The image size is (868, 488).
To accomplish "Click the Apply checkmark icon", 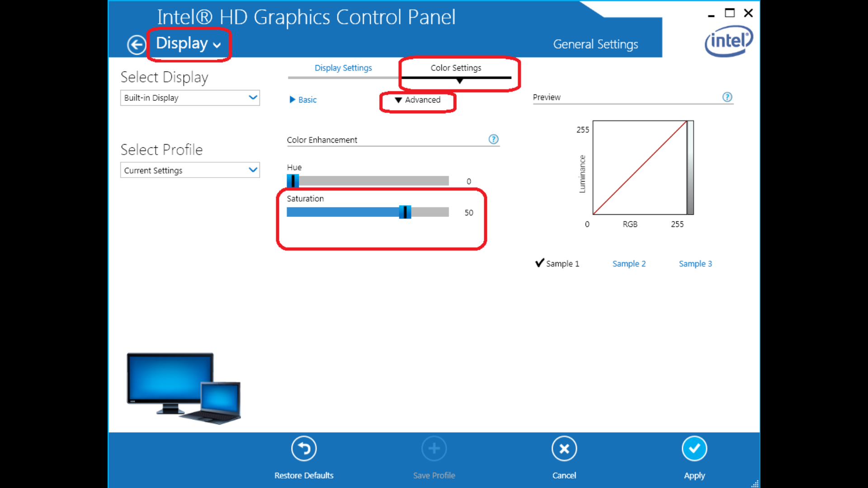I will (693, 449).
